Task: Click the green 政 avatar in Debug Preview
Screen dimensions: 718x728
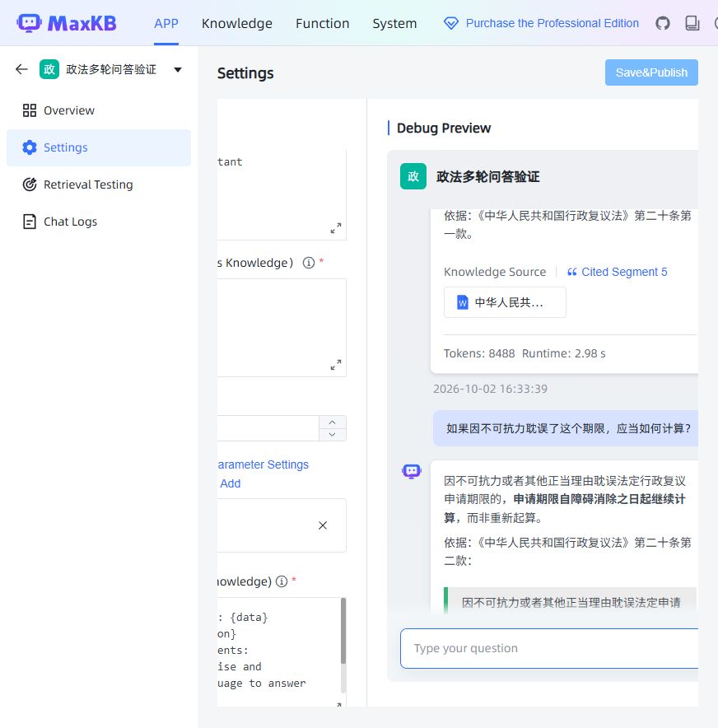Action: click(413, 176)
